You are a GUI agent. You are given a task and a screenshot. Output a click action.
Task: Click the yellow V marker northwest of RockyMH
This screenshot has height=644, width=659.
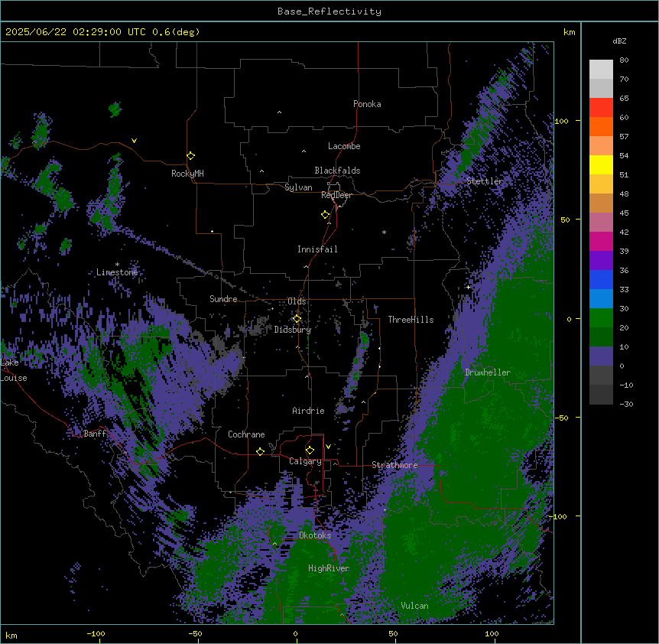pos(134,141)
